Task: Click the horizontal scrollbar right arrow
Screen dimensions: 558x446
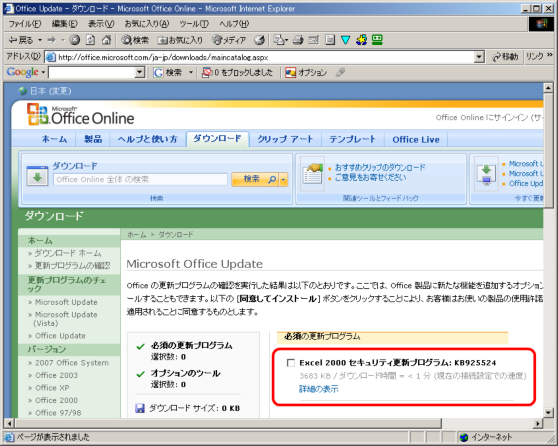Action: point(538,424)
